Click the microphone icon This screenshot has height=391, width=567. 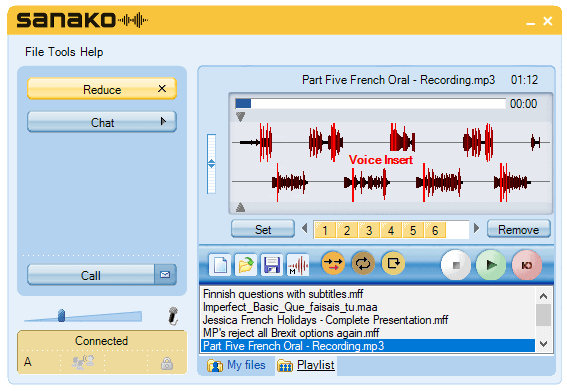(x=173, y=316)
